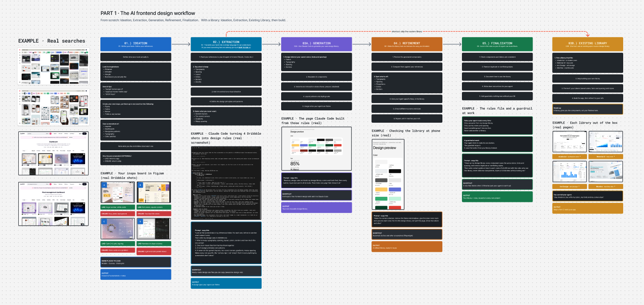Select the 'One line per screenshot (OPTIONAL)' card

tap(136, 158)
